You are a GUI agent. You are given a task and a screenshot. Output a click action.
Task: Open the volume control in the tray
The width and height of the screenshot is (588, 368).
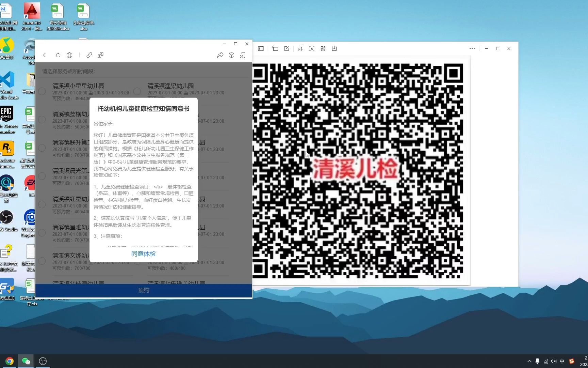(x=554, y=361)
